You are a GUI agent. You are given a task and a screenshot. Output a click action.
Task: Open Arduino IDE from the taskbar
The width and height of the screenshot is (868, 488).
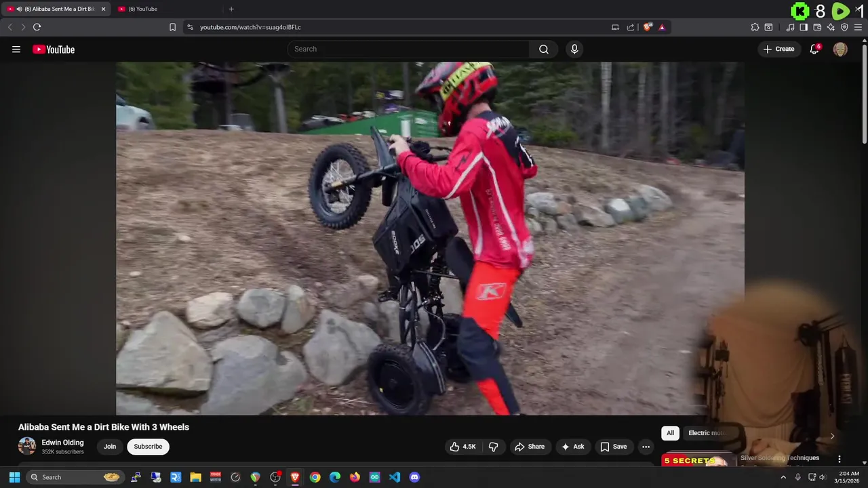[x=374, y=477]
